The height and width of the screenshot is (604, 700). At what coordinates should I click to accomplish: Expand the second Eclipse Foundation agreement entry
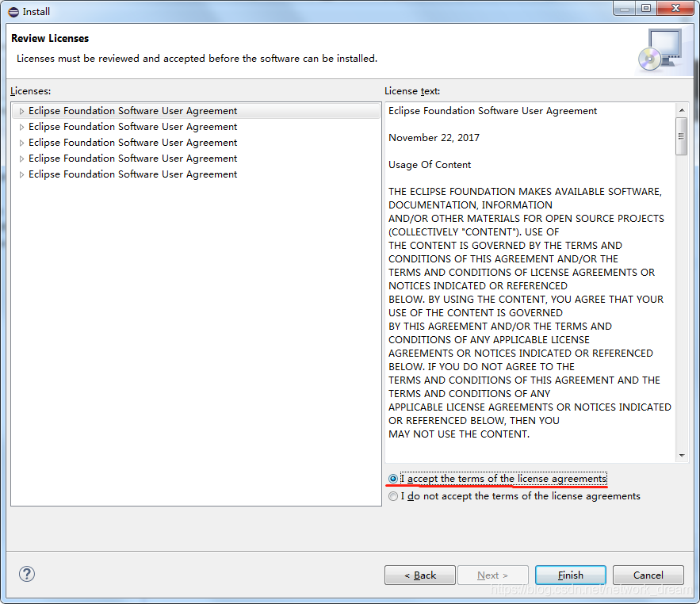tap(21, 128)
